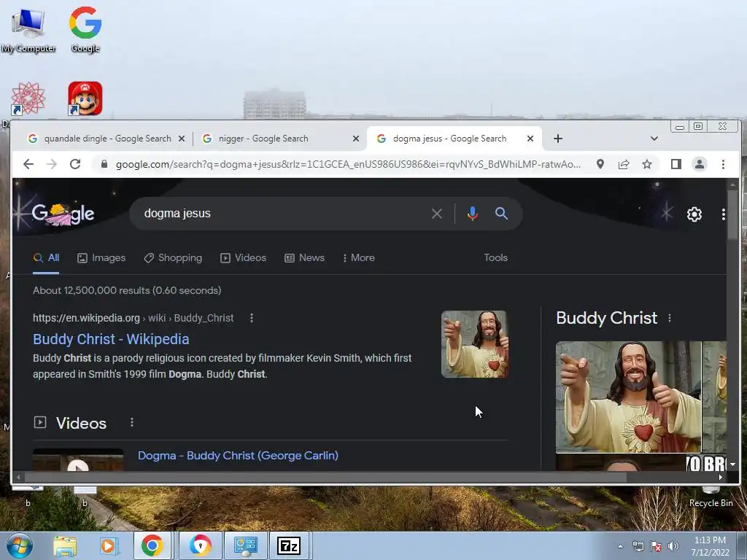Open the Mario desktop shortcut
The image size is (747, 560).
coord(85,98)
